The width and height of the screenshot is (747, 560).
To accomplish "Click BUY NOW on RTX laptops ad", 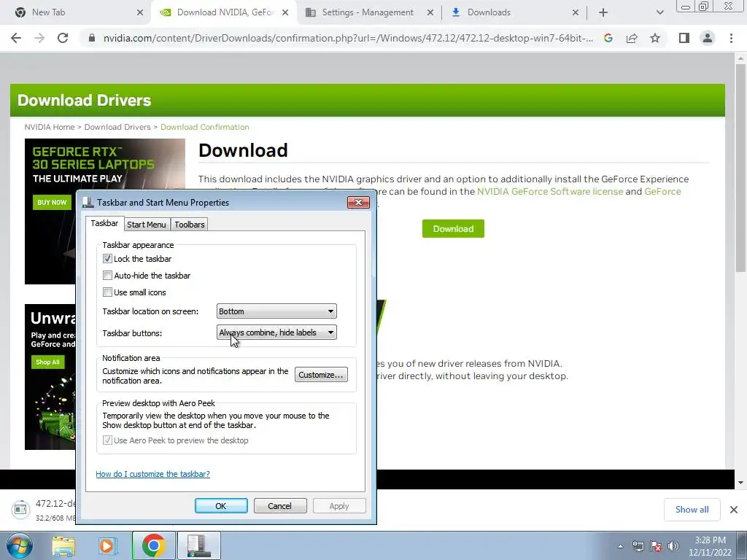I will click(52, 203).
